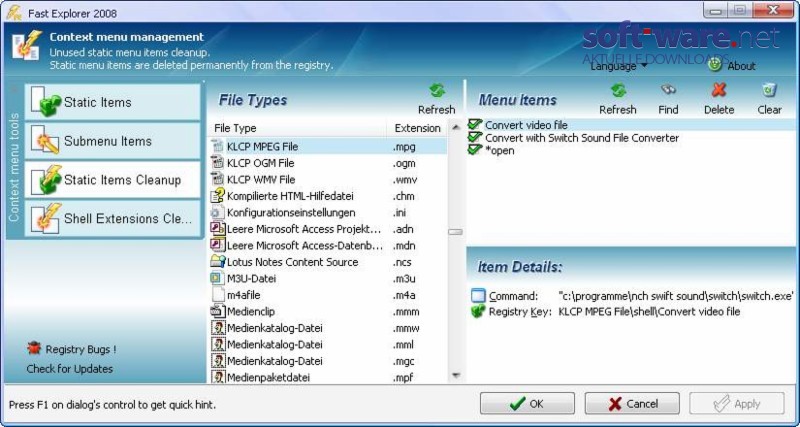Uncheck the Convert video file item
The width and height of the screenshot is (800, 427).
[475, 124]
